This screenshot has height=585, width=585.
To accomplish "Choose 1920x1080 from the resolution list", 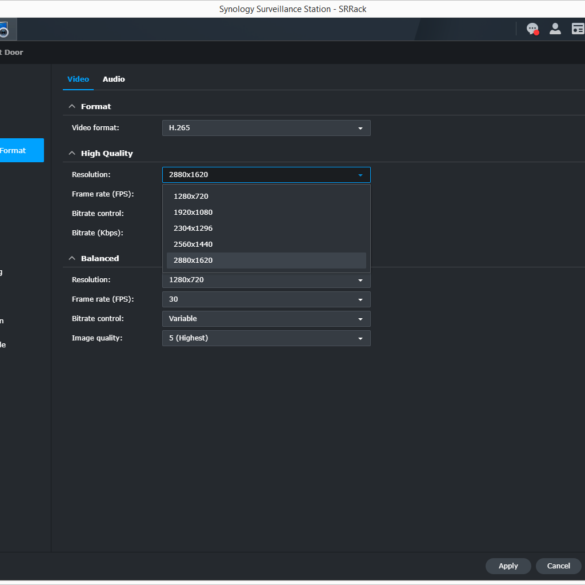I will (x=266, y=212).
